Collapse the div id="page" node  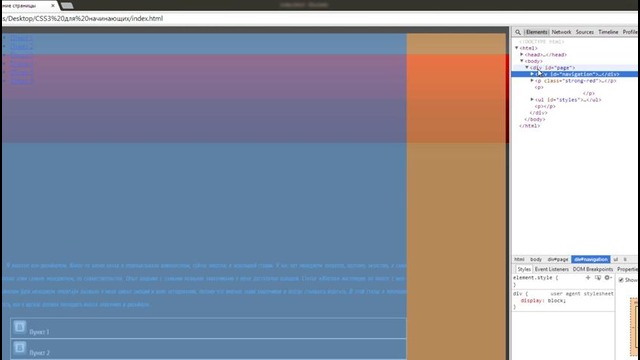[x=527, y=67]
